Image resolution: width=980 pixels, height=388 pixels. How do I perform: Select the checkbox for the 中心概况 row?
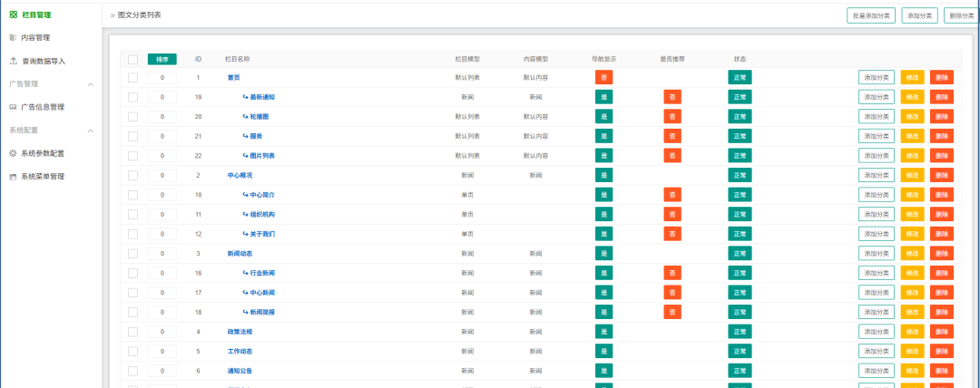(132, 175)
